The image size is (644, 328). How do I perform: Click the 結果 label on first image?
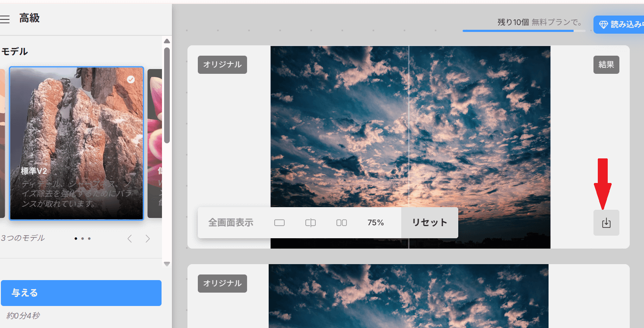(606, 65)
